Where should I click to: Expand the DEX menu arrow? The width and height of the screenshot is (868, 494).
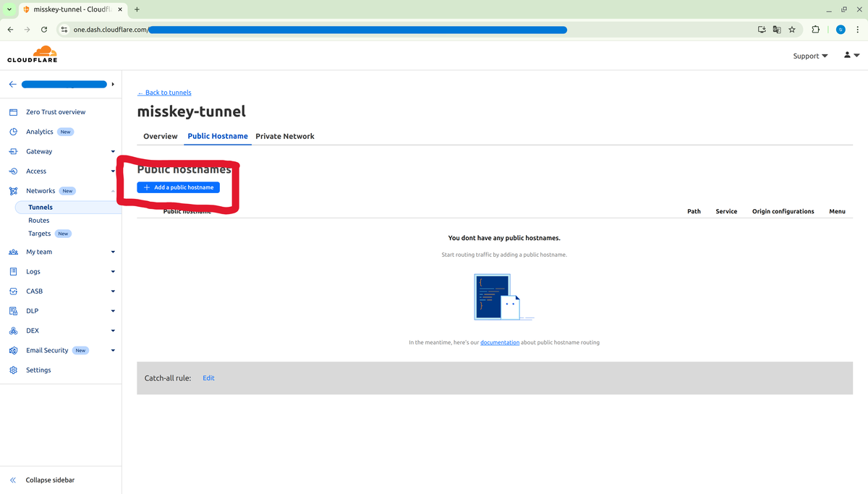113,331
